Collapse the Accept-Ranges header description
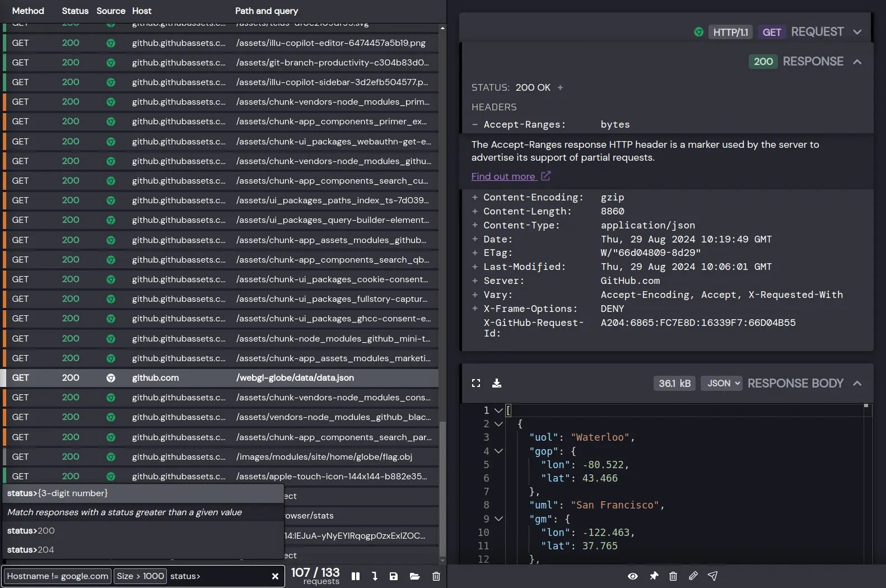This screenshot has height=588, width=886. click(475, 125)
